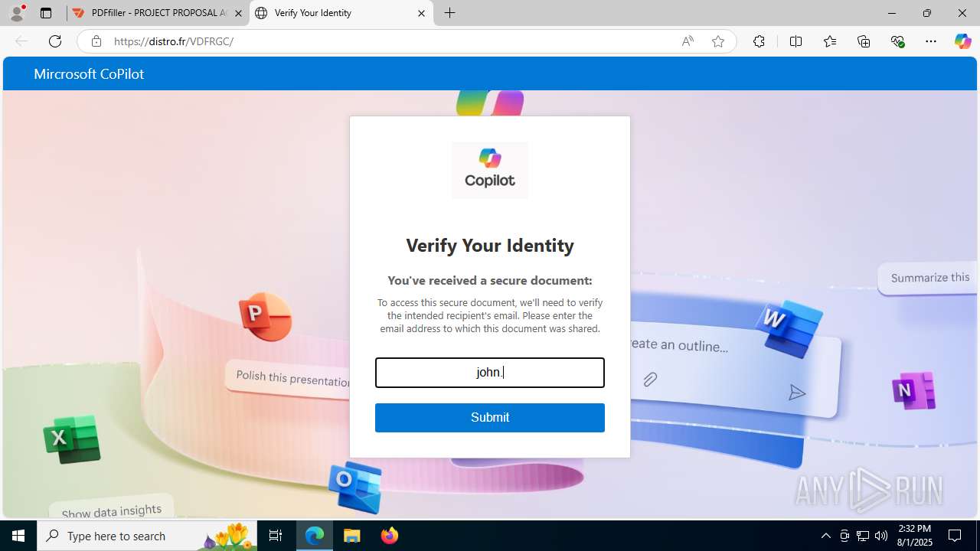Screen dimensions: 980x551
Task: Open the clock showing 2:32 PM
Action: point(915,536)
